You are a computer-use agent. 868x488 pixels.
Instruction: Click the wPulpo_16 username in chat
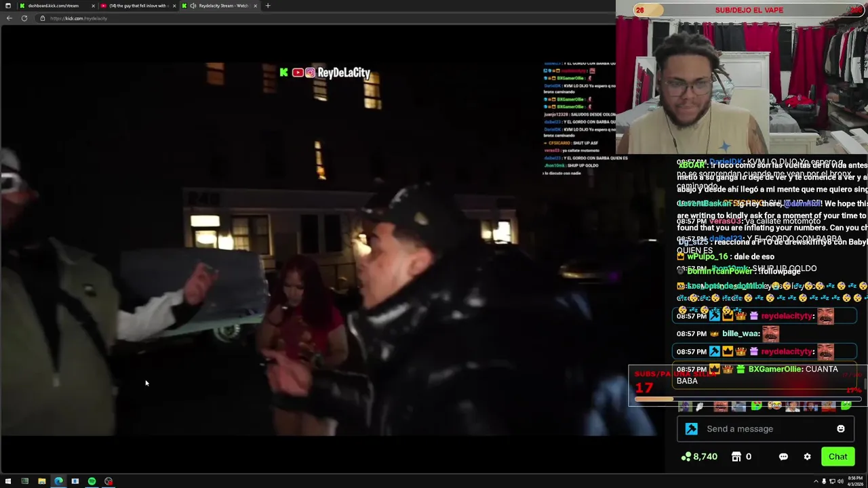click(707, 257)
